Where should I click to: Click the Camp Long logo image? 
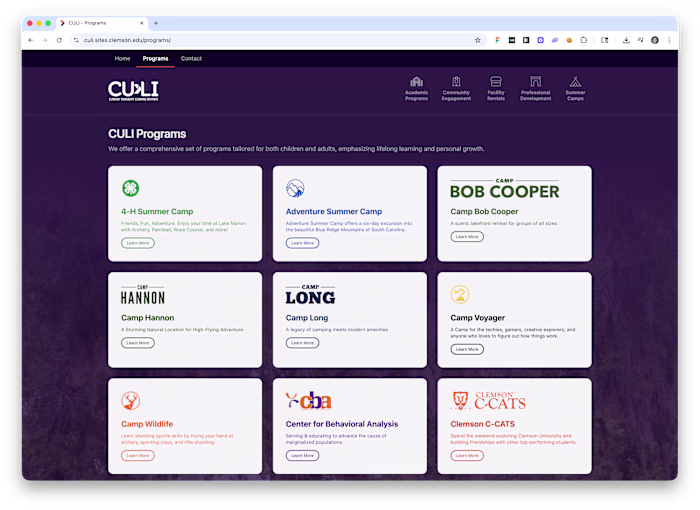(310, 295)
